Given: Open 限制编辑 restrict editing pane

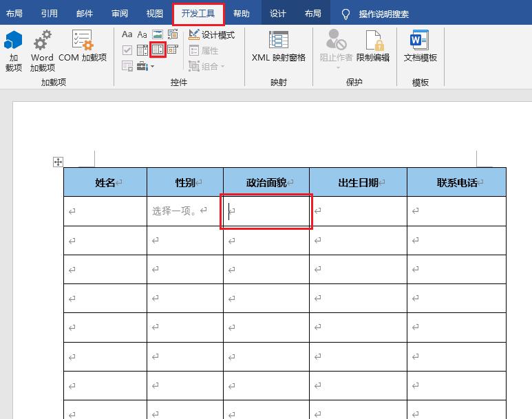Looking at the screenshot, I should 373,47.
